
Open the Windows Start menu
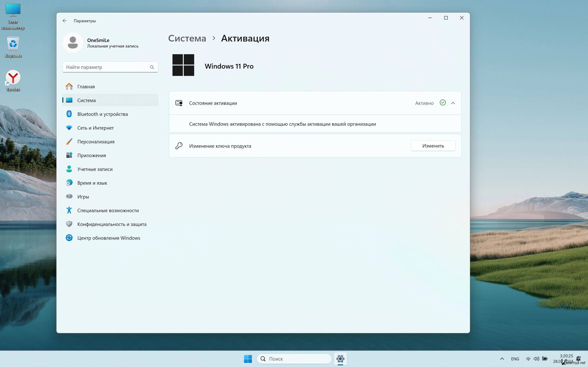(248, 359)
